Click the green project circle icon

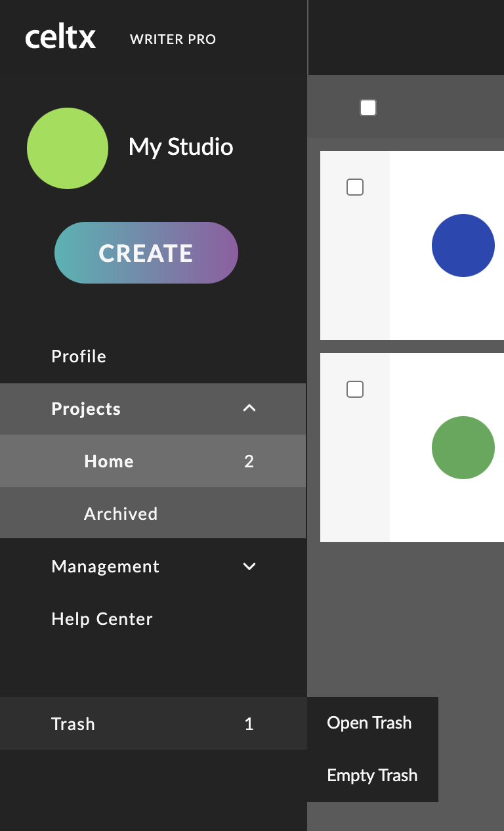tap(463, 448)
